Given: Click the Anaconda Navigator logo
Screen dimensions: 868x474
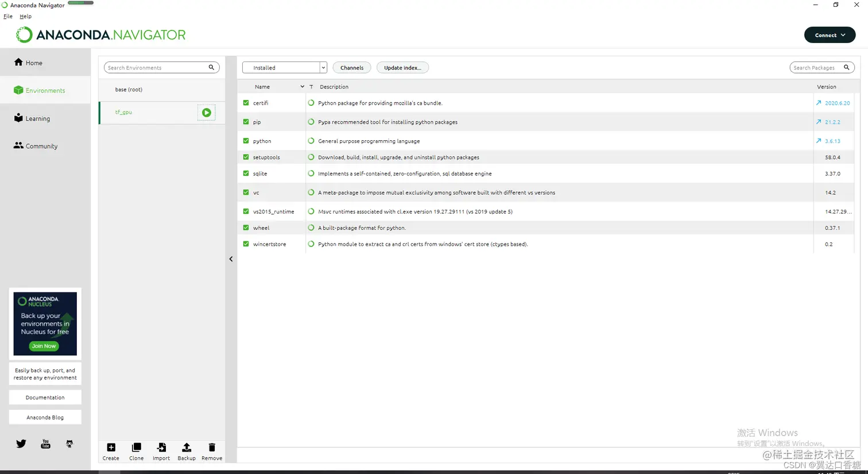Looking at the screenshot, I should coord(100,35).
